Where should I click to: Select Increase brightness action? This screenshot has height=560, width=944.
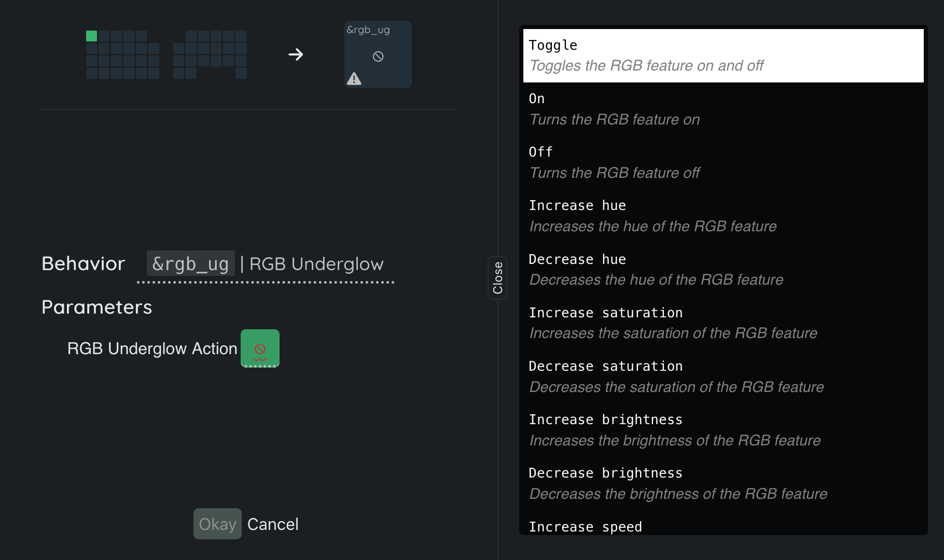point(723,430)
